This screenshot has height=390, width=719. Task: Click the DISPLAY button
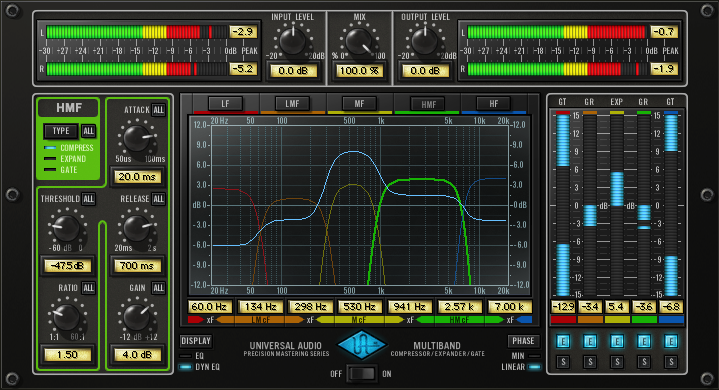tap(196, 341)
